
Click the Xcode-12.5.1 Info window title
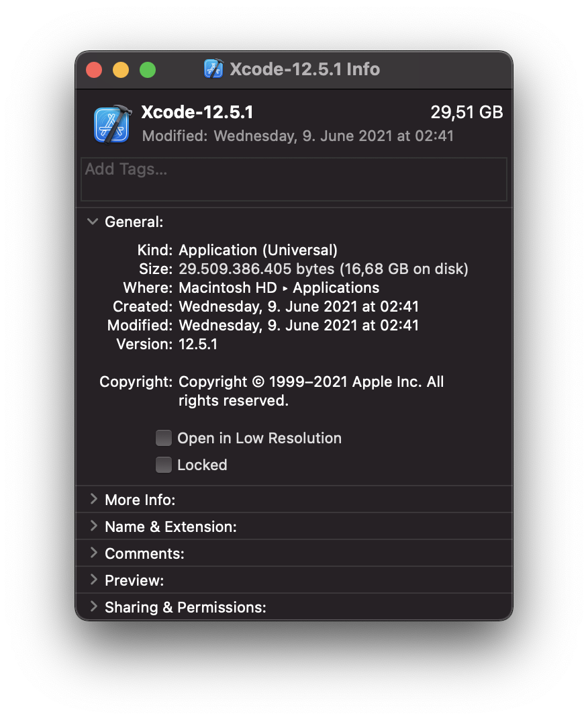[305, 69]
